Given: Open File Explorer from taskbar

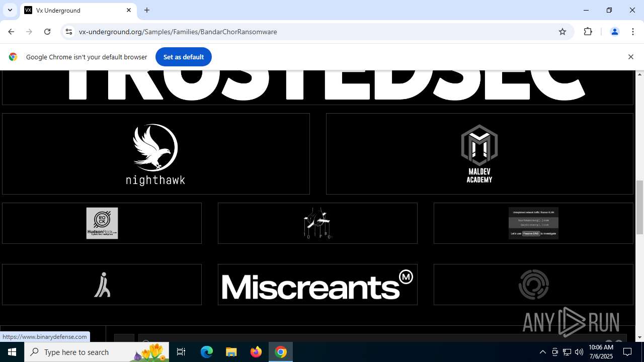Looking at the screenshot, I should pos(231,352).
